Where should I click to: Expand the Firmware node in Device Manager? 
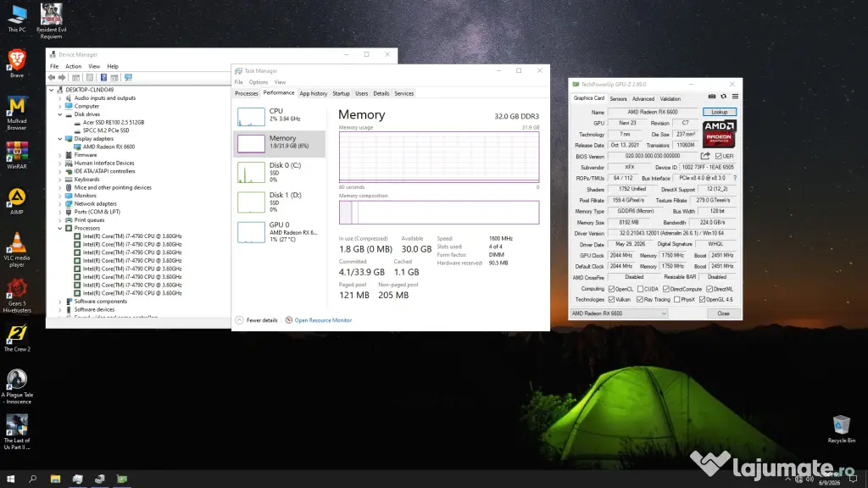click(x=60, y=155)
